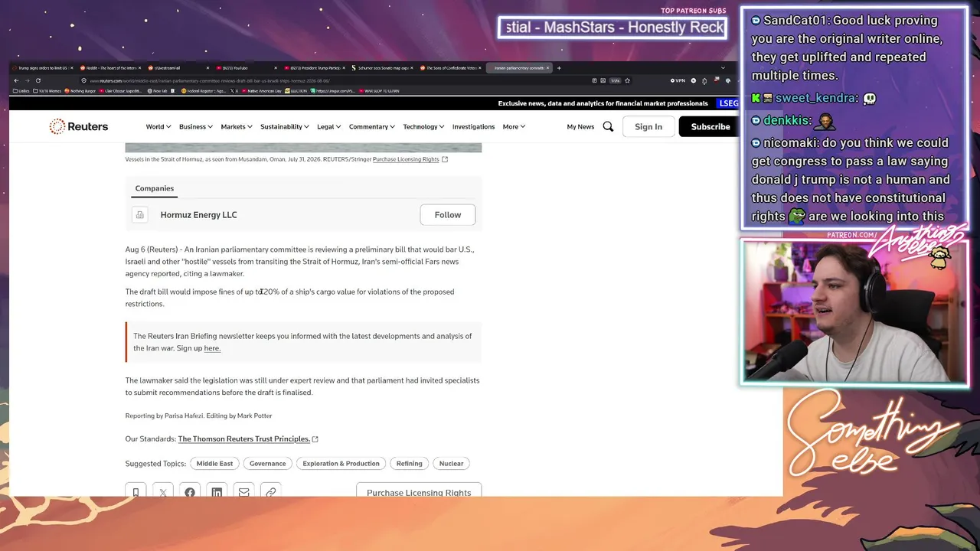Select the Exploration & Production topic tag

341,463
